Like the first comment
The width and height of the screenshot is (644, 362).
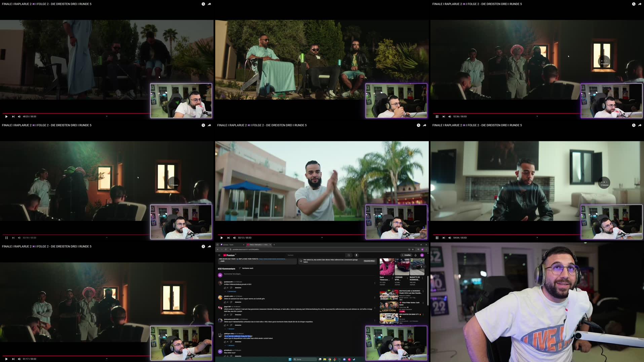click(225, 288)
